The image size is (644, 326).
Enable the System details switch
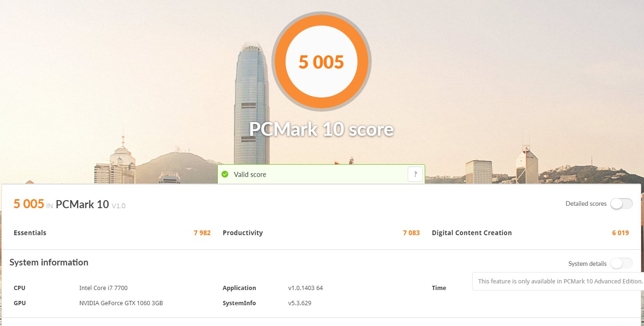tap(621, 264)
